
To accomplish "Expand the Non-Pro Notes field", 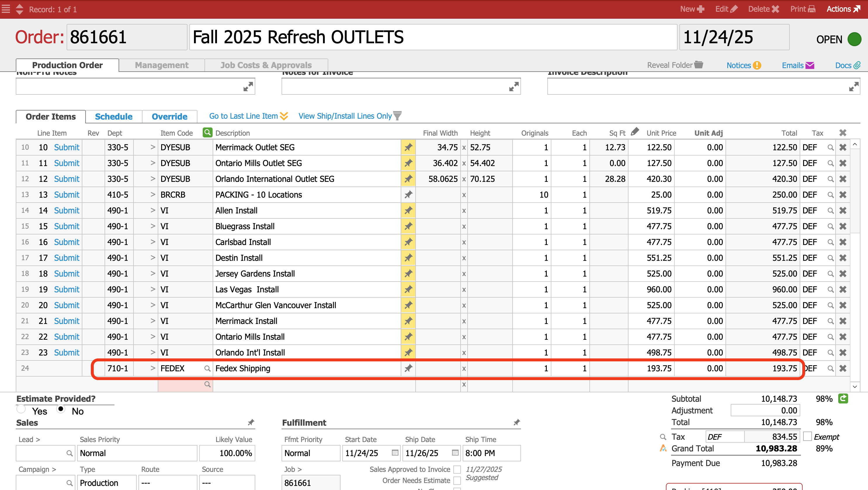I will pyautogui.click(x=248, y=87).
